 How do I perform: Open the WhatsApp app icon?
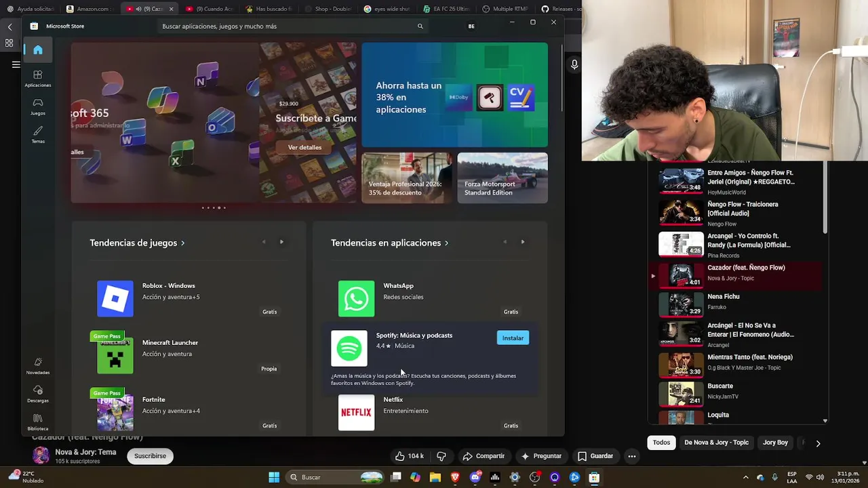click(x=356, y=299)
